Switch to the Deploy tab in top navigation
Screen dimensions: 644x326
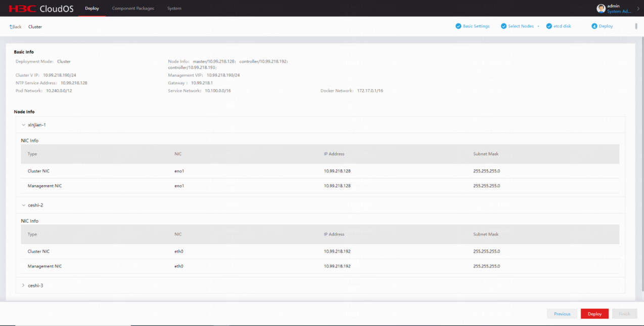pos(92,9)
